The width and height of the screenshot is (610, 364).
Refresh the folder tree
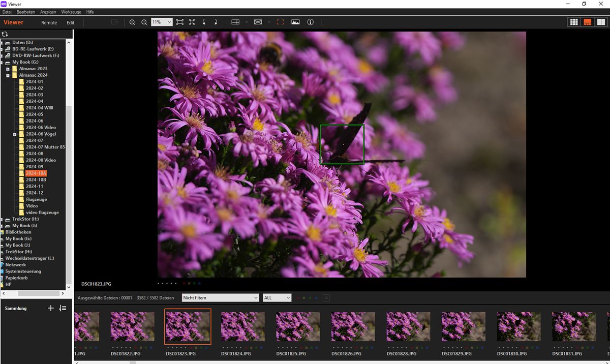[x=5, y=34]
